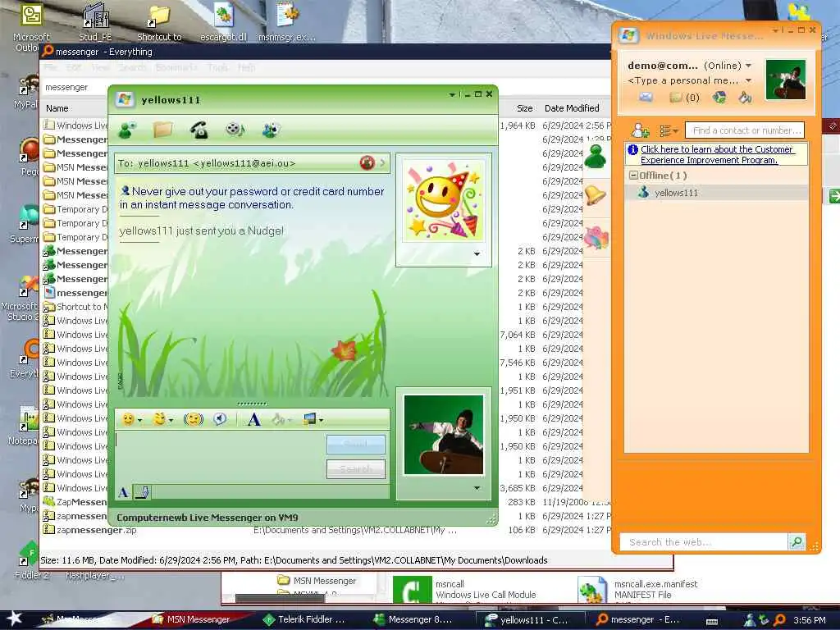Start a call with the telephone icon

coord(199,130)
